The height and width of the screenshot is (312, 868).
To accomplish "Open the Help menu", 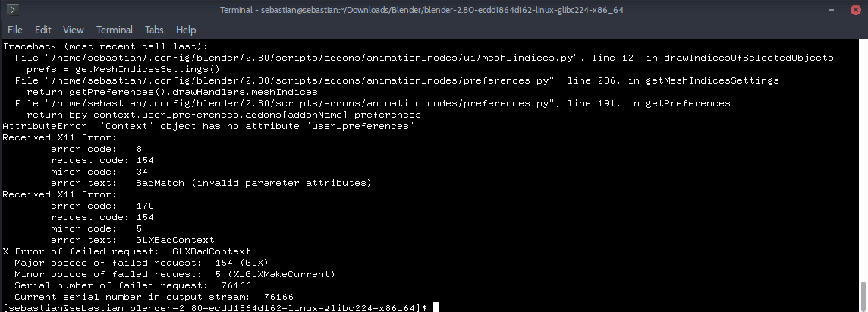I will pos(186,30).
